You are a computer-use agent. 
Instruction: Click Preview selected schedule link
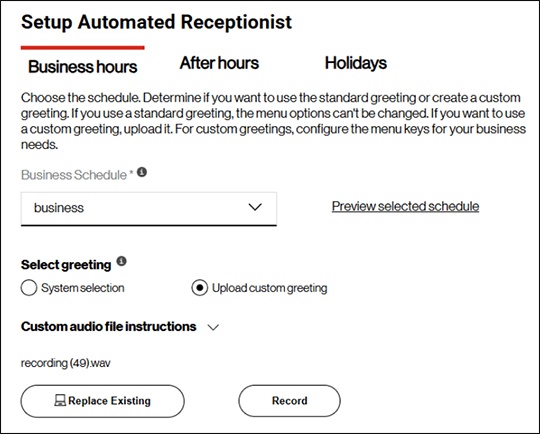(405, 206)
